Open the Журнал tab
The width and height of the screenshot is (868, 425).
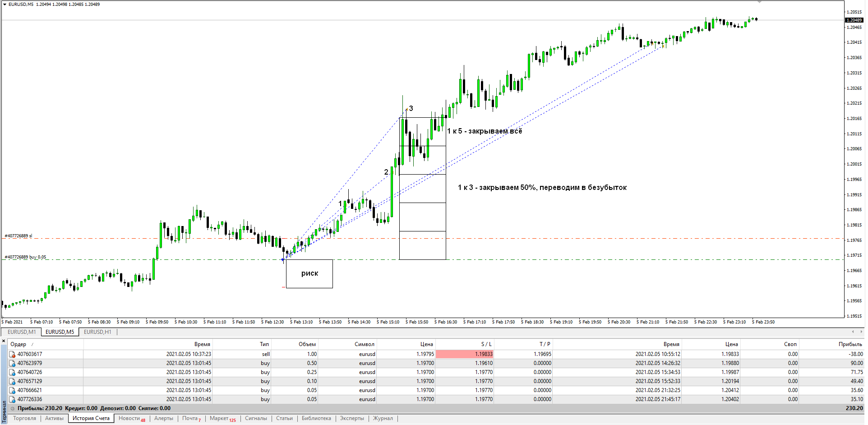(383, 418)
